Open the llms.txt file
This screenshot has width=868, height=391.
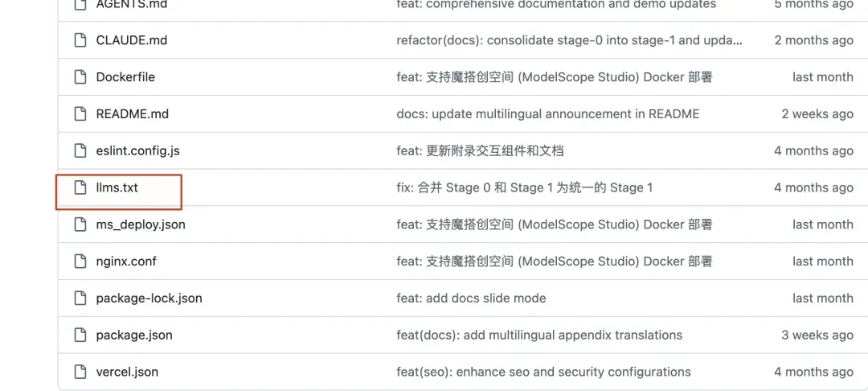point(117,187)
